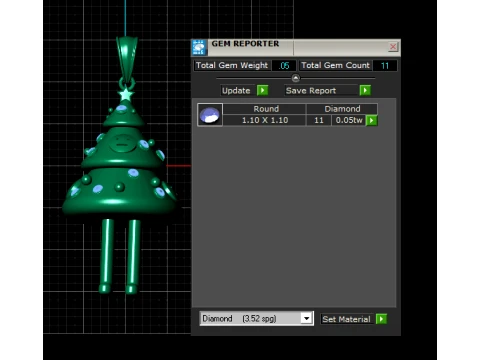This screenshot has width=480, height=360.
Task: Click the GEM REPORTER title bar
Action: tap(296, 47)
